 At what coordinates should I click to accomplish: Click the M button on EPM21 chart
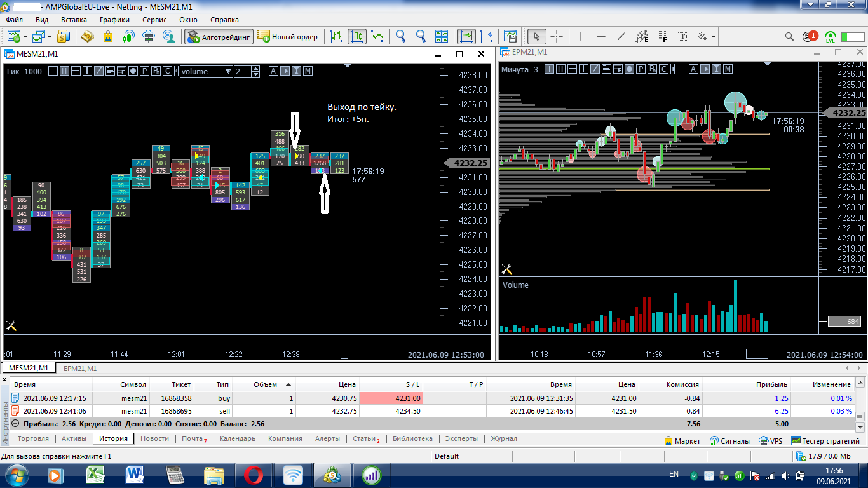(x=728, y=69)
